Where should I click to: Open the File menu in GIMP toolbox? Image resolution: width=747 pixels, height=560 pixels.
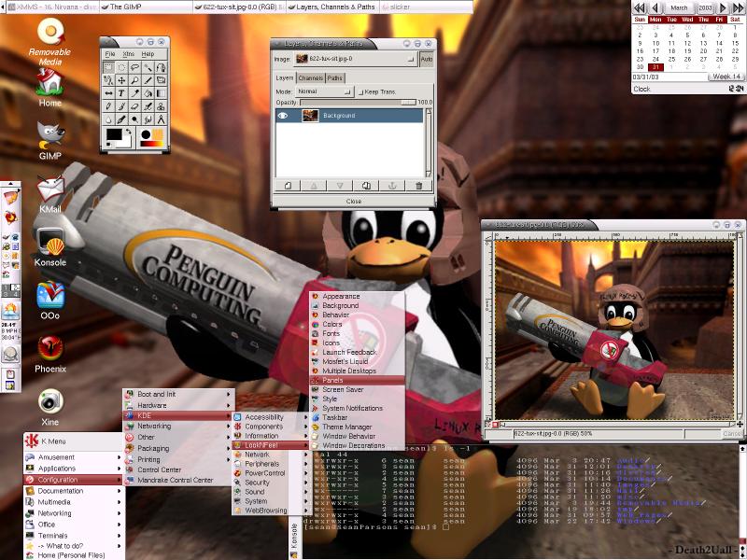110,54
